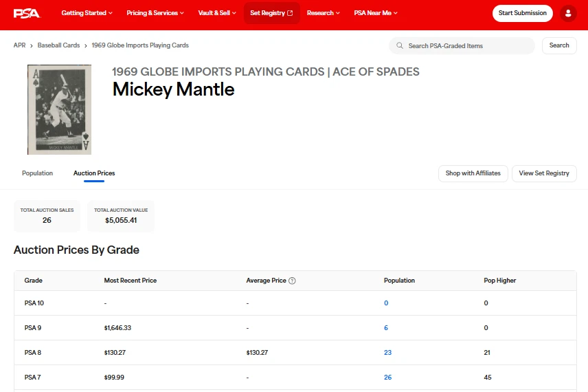This screenshot has height=392, width=588.
Task: Open PSA 9 population link 6
Action: [x=386, y=328]
